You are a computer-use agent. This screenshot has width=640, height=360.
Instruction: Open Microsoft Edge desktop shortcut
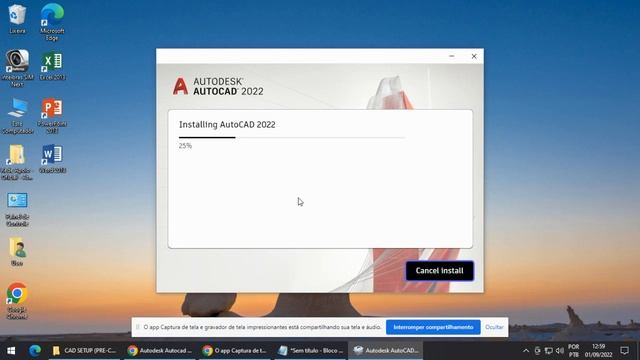(x=52, y=22)
